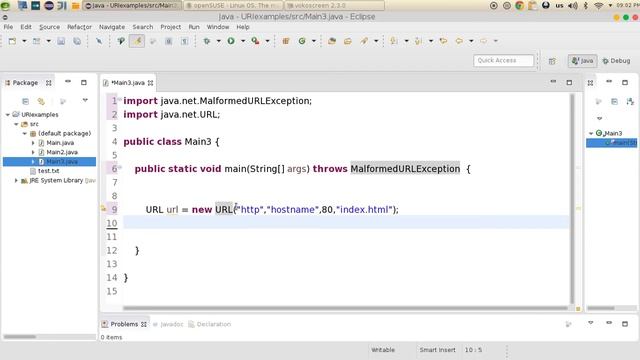Open the Debug dropdown arrow

(218, 41)
